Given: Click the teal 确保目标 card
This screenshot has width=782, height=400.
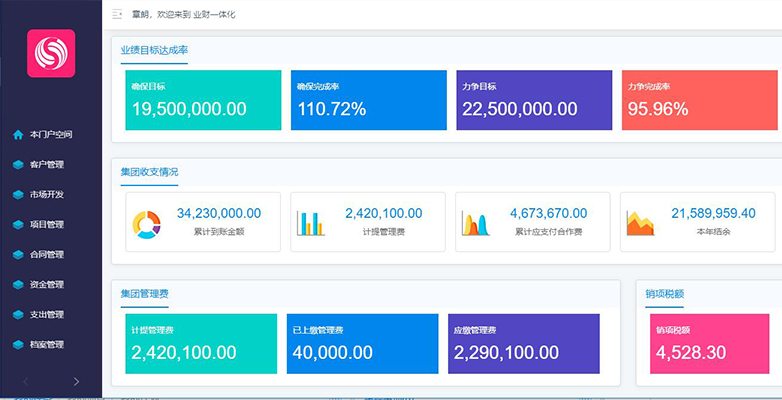Looking at the screenshot, I should tap(203, 100).
